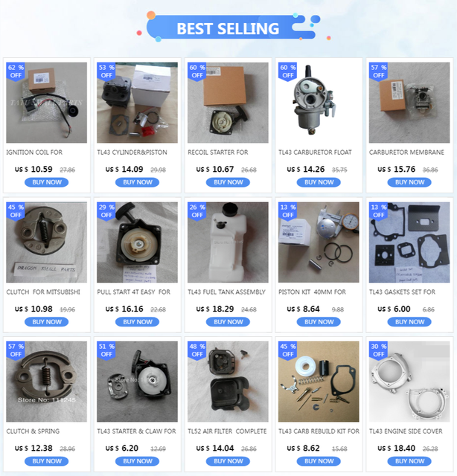Open the TL43 Carburetor Float title link

315,152
